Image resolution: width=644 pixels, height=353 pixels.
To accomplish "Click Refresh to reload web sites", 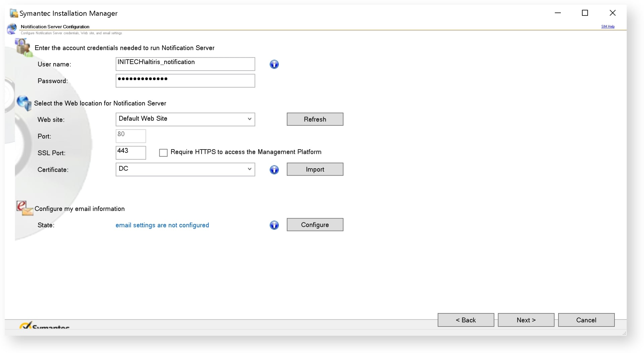I will pos(315,119).
